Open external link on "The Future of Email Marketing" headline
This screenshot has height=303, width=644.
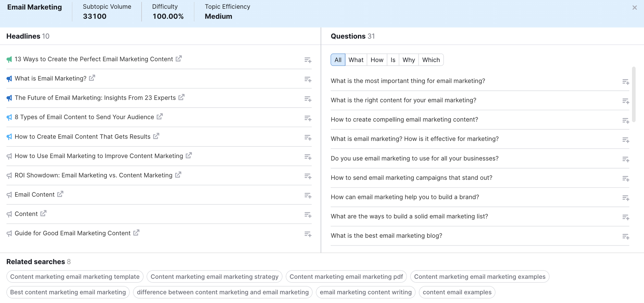pos(181,97)
